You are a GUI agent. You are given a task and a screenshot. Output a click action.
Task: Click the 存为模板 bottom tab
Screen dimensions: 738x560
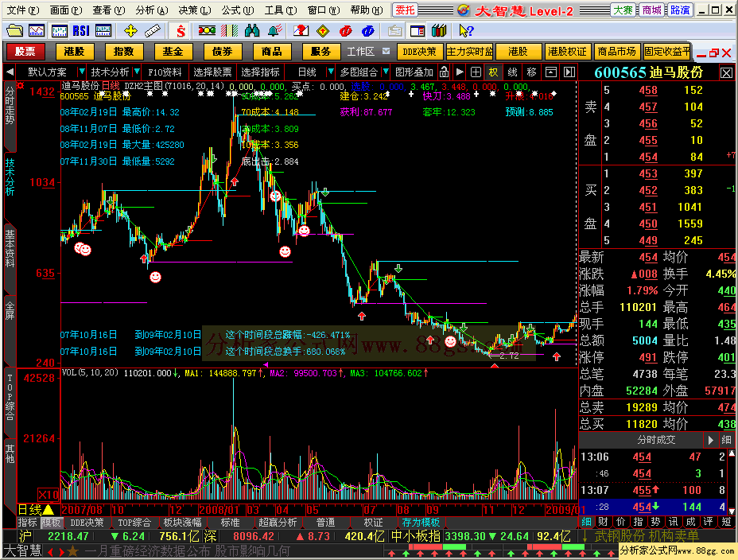(421, 523)
